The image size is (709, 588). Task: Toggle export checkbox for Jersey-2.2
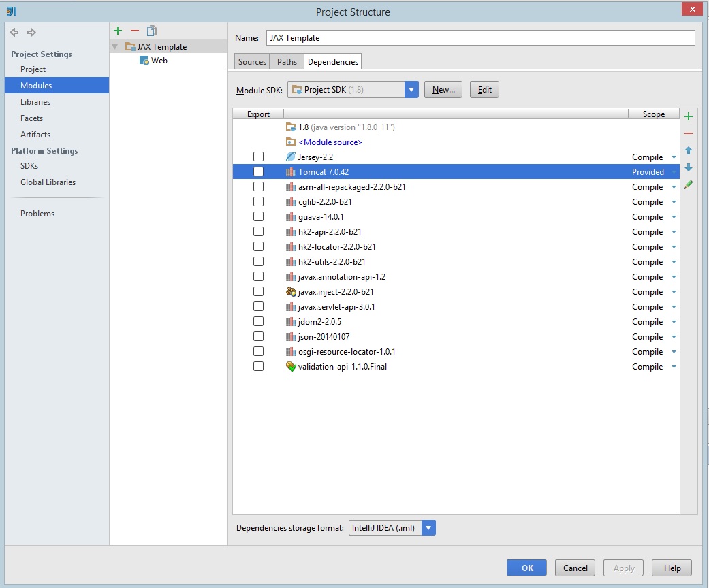click(258, 157)
